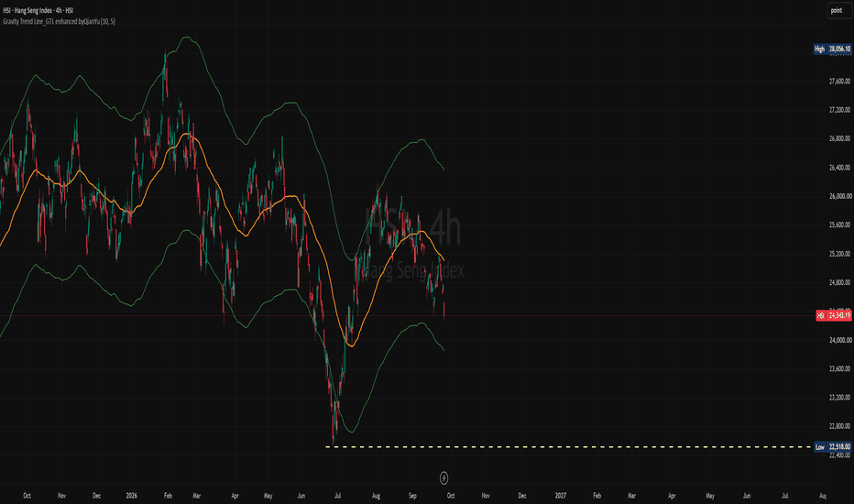Click the lightning bolt go-to-realtime icon
The height and width of the screenshot is (504, 854).
[443, 477]
